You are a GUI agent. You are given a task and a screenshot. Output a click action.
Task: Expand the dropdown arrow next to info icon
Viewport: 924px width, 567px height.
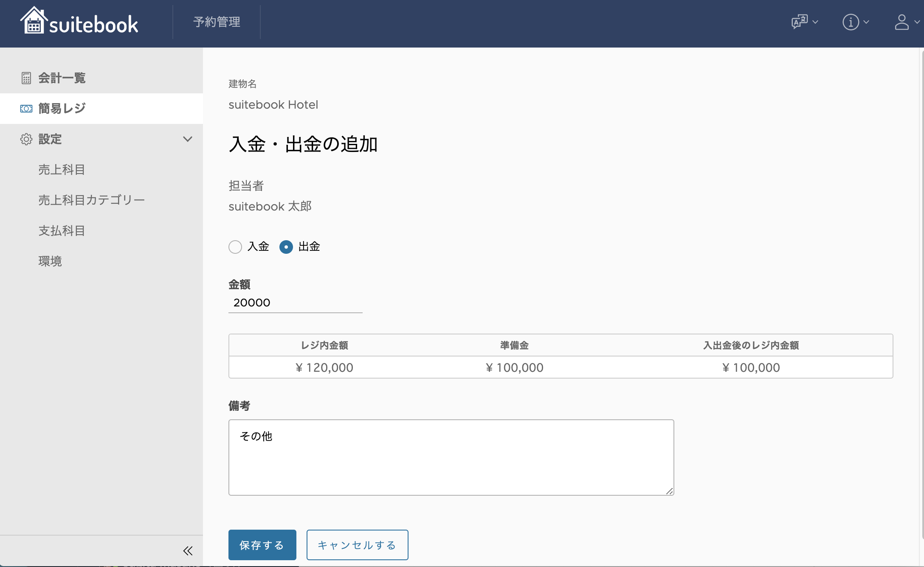[x=866, y=22]
